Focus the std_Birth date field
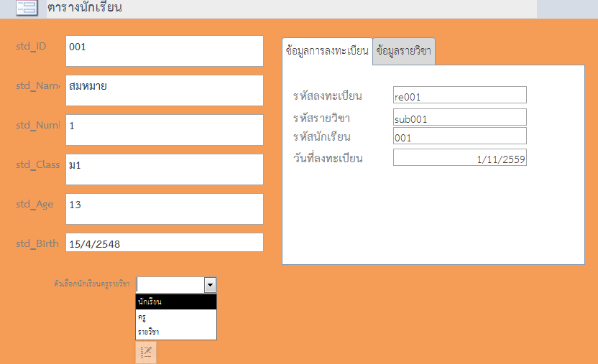598x364 pixels. (164, 243)
